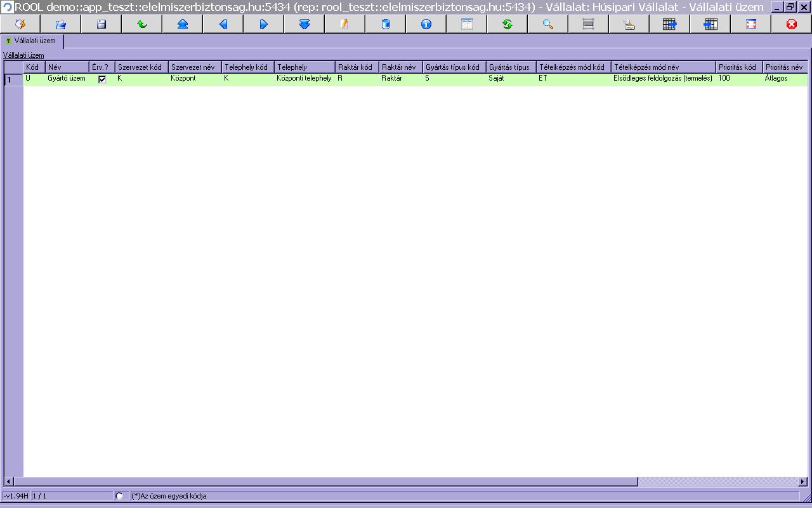Click the green undo arrow icon
The width and height of the screenshot is (812, 508).
click(x=141, y=24)
